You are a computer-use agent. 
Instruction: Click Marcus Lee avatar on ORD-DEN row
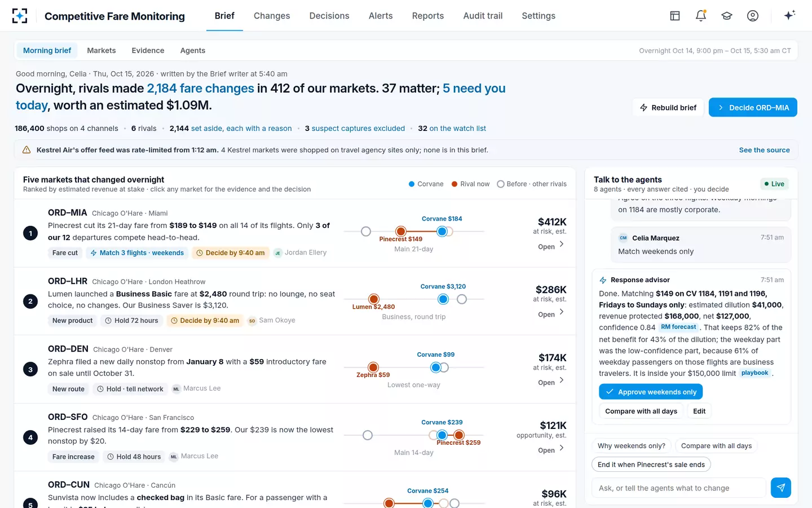(x=176, y=389)
